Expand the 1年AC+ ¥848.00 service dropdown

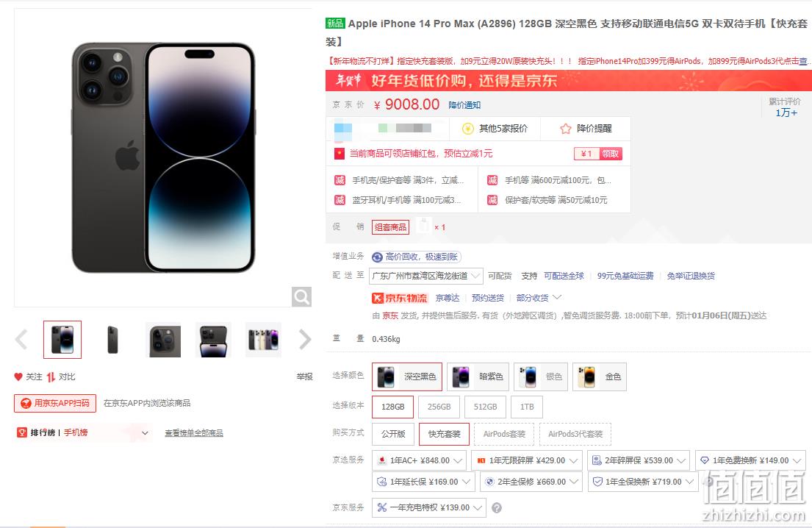[419, 460]
